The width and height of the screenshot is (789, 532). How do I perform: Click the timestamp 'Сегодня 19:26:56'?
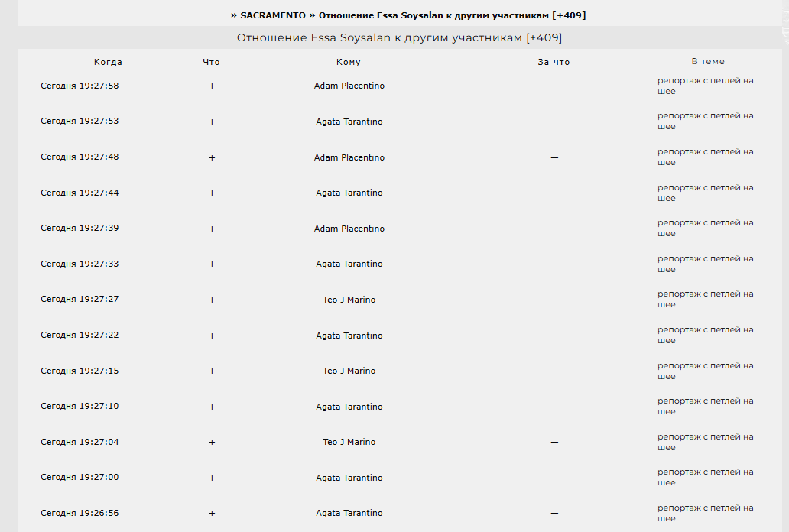(x=80, y=513)
